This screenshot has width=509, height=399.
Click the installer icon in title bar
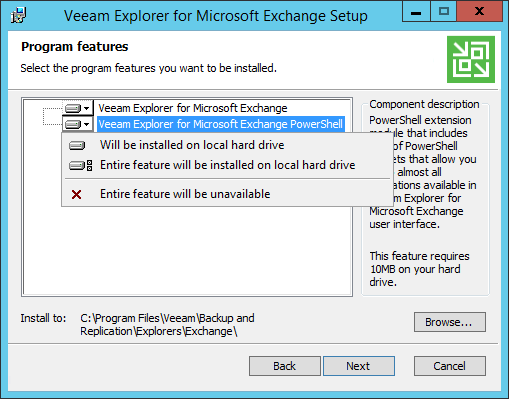pos(18,15)
